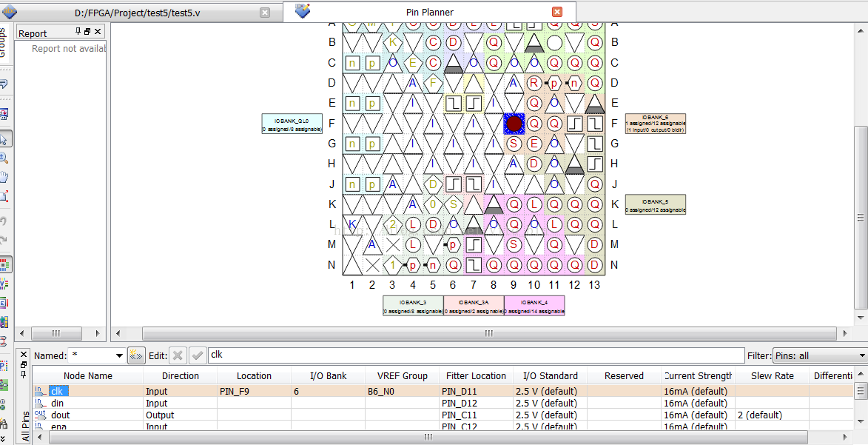
Task: Click the IOBANK_3 label box
Action: click(413, 305)
